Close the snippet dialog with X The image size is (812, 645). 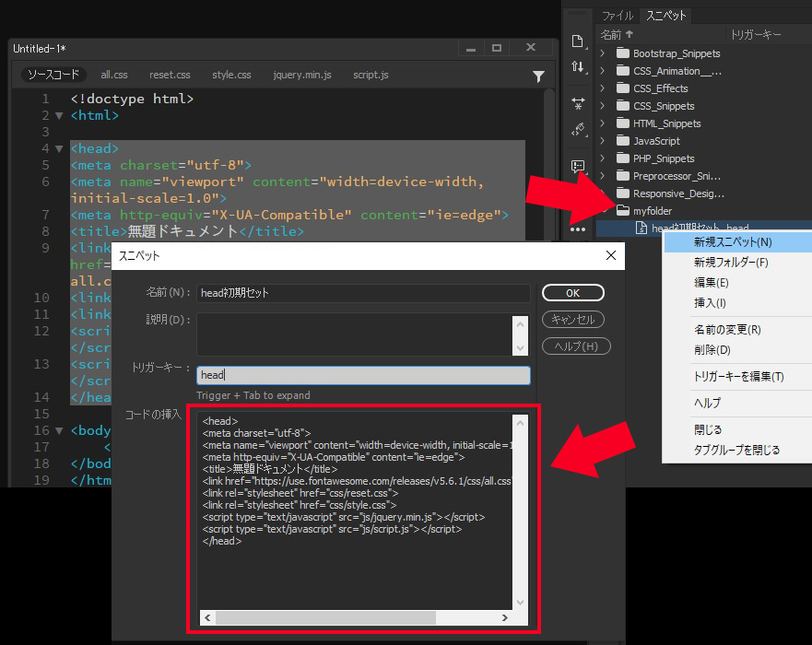611,255
